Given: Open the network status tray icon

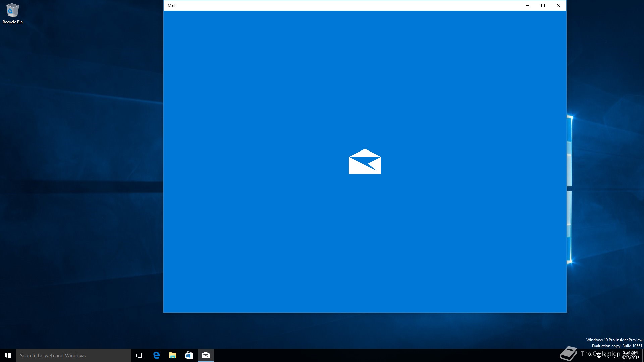Looking at the screenshot, I should pos(598,355).
